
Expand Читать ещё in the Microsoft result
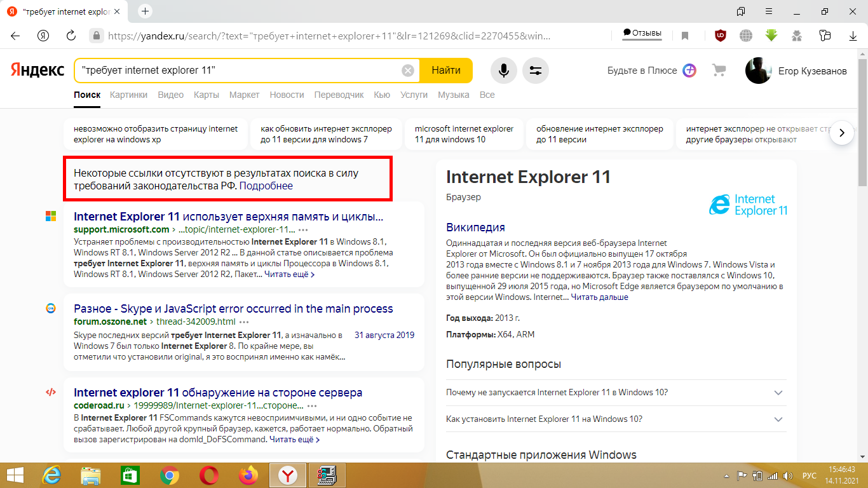pyautogui.click(x=289, y=274)
